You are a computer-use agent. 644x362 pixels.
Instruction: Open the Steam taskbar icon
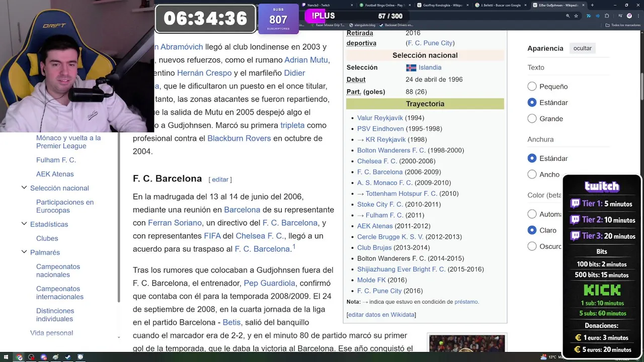pyautogui.click(x=67, y=357)
